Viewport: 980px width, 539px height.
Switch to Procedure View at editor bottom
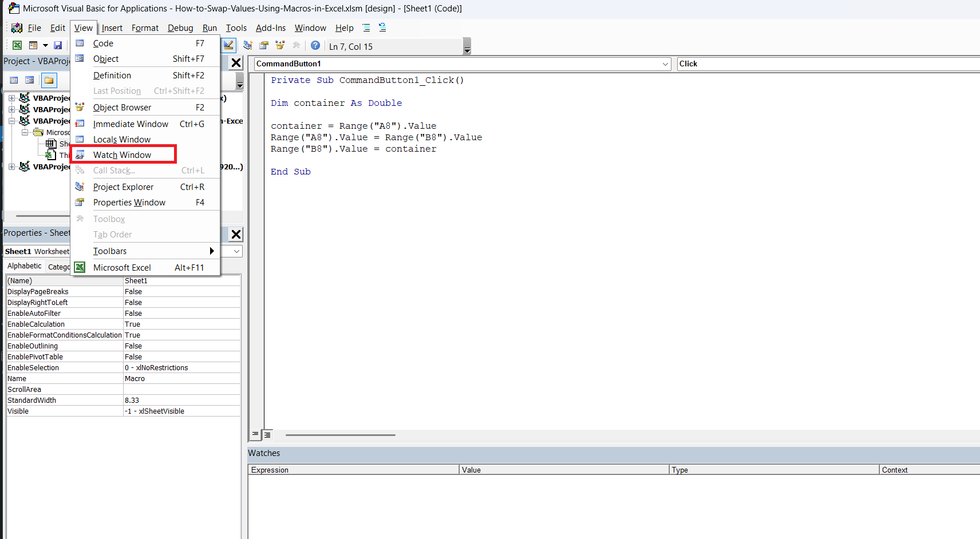point(255,434)
